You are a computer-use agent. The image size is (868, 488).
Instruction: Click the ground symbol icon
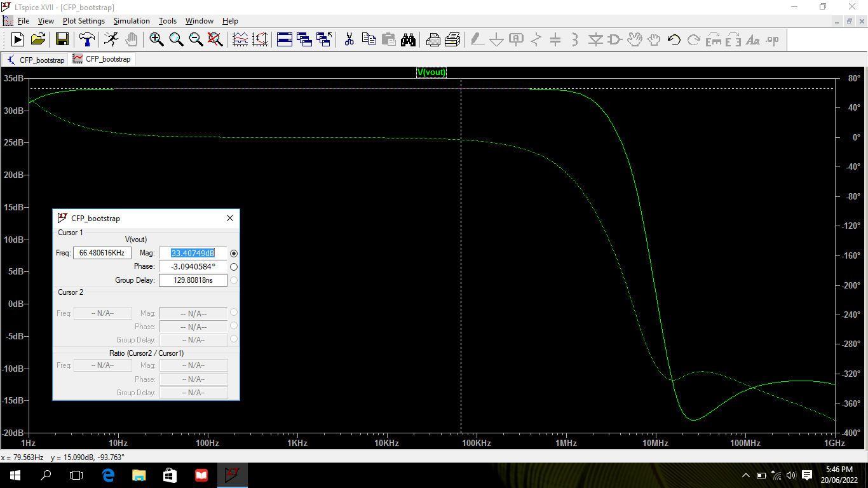(496, 39)
